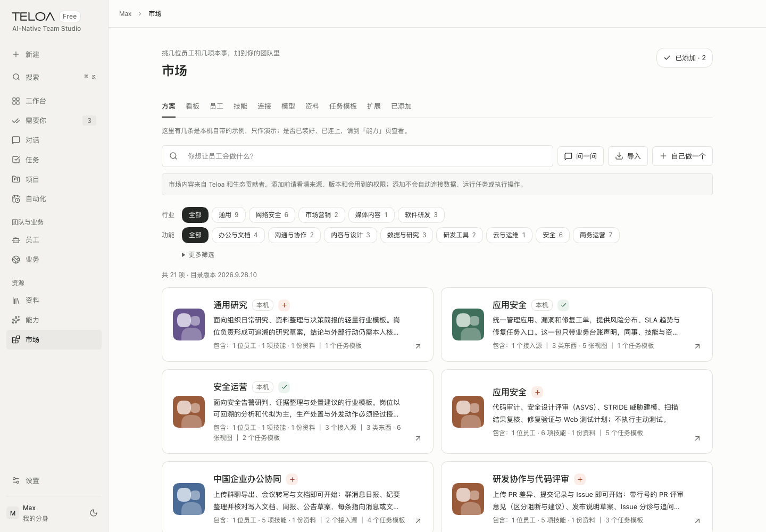766x532 pixels.
Task: Click the 问一问 button
Action: (580, 156)
